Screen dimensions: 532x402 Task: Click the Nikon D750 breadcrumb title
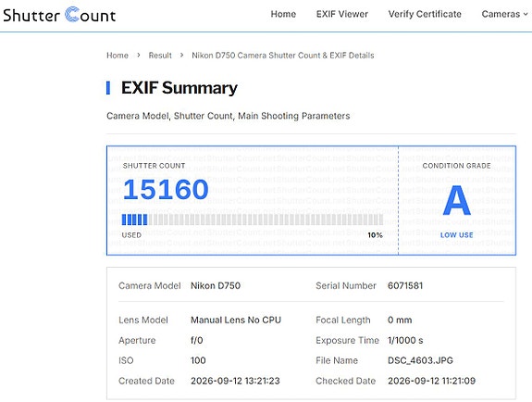(x=283, y=55)
